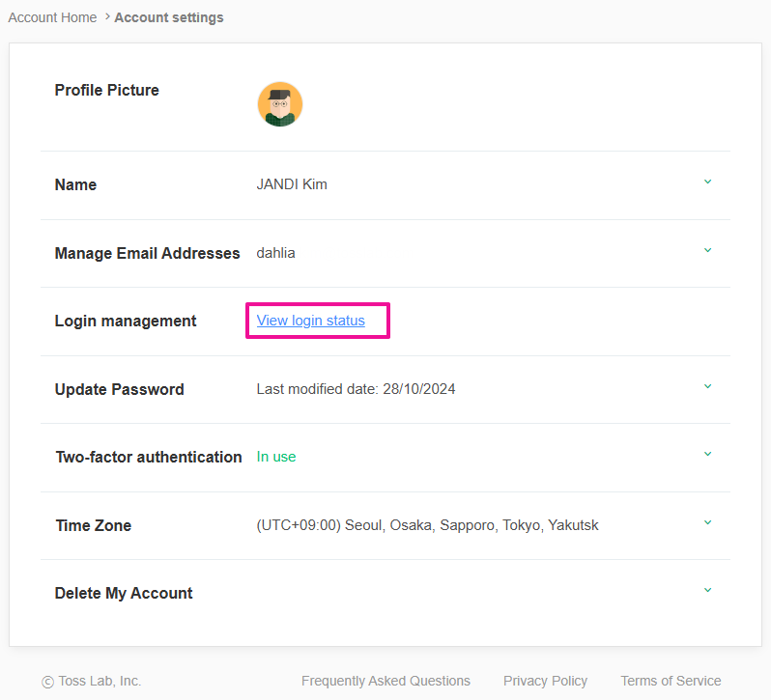Expand the Time Zone chevron
771x700 pixels.
coord(707,522)
